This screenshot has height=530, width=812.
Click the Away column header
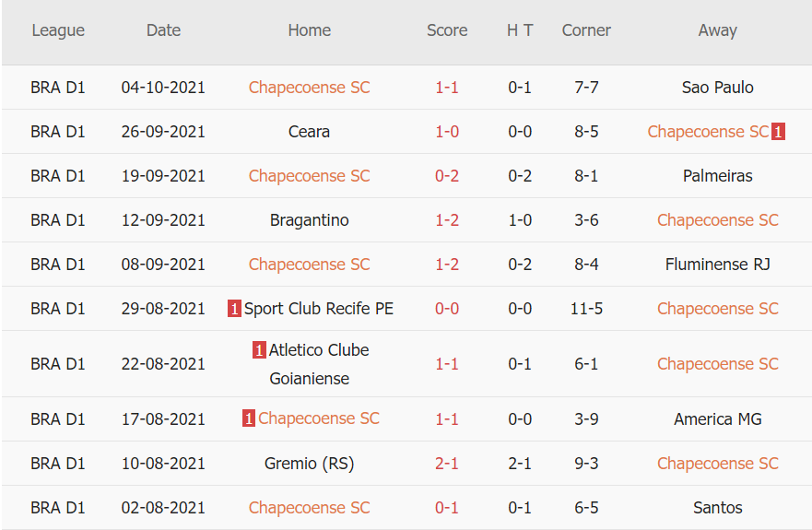pos(717,30)
